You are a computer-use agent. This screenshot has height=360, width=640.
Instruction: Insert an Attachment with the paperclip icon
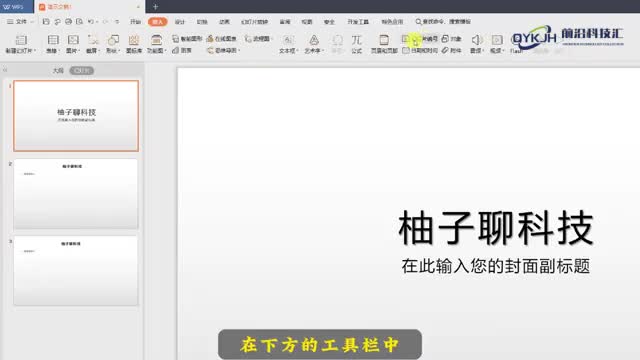pos(451,50)
